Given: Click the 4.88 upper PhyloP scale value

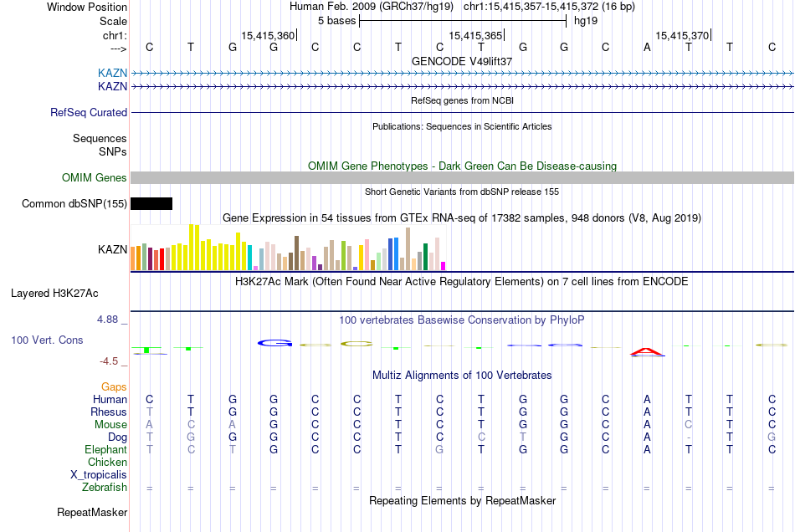Looking at the screenshot, I should click(x=107, y=320).
